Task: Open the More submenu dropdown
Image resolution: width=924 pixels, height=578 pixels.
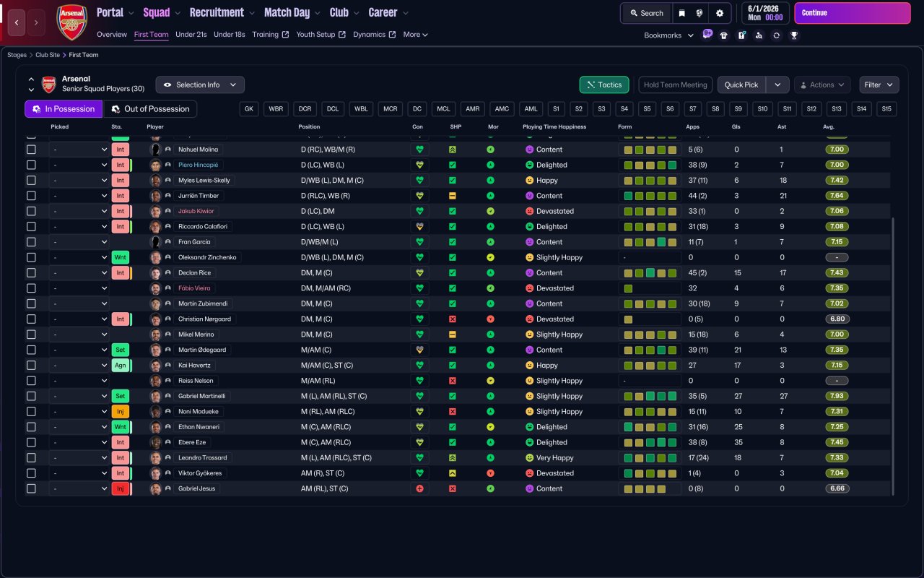Action: [x=416, y=35]
